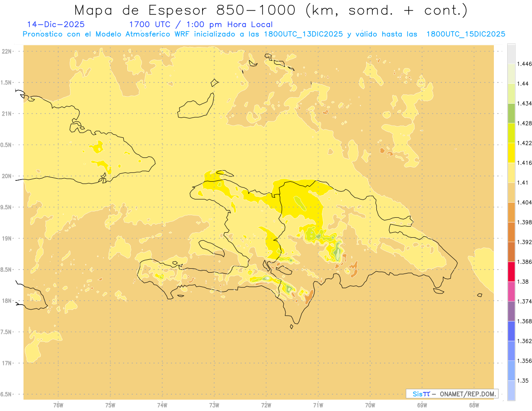Click the colorbar value '1.362'
Viewport: 532px width, 411px height.
click(524, 341)
